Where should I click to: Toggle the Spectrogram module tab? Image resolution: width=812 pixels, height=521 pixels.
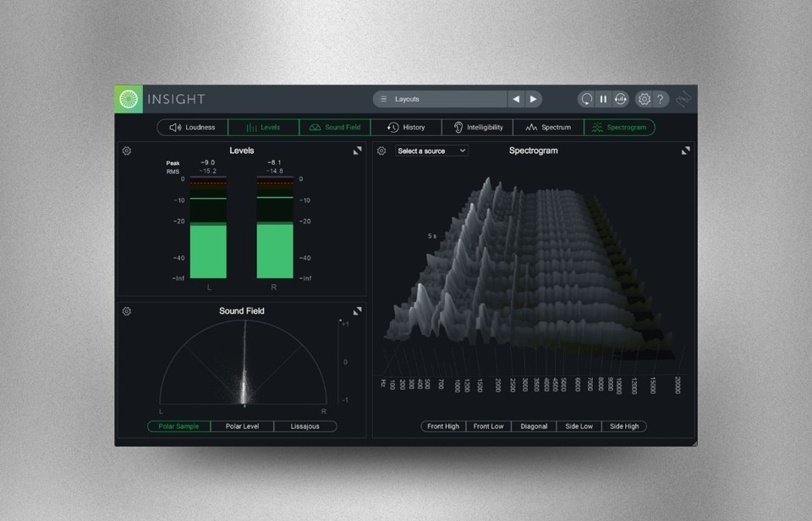click(x=620, y=128)
